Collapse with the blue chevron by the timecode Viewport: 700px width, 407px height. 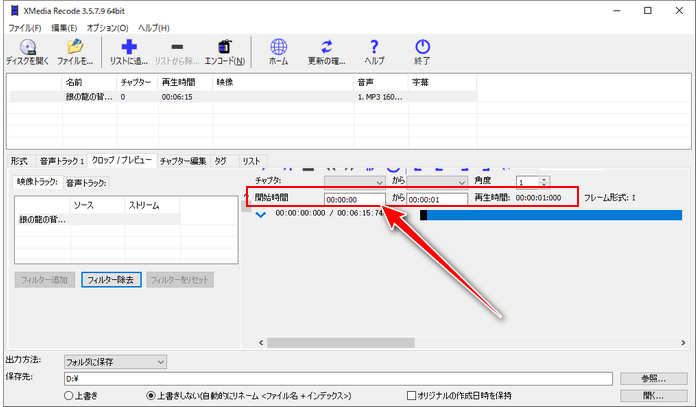tap(261, 215)
